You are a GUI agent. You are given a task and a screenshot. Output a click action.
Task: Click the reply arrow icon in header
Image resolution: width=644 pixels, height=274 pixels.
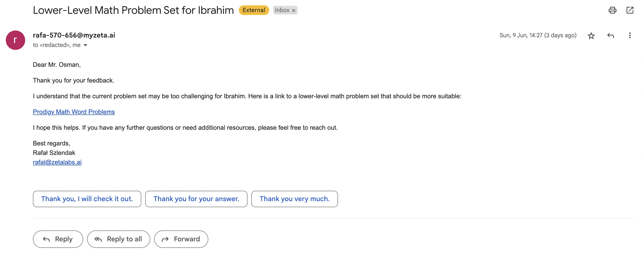click(611, 36)
